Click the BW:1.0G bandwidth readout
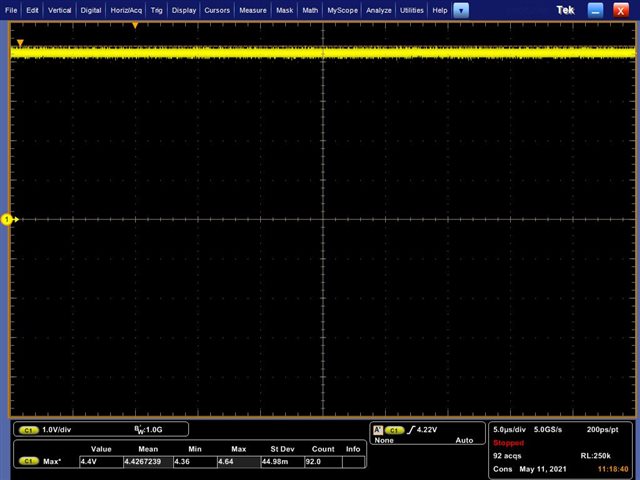The height and width of the screenshot is (480, 640). coord(149,430)
